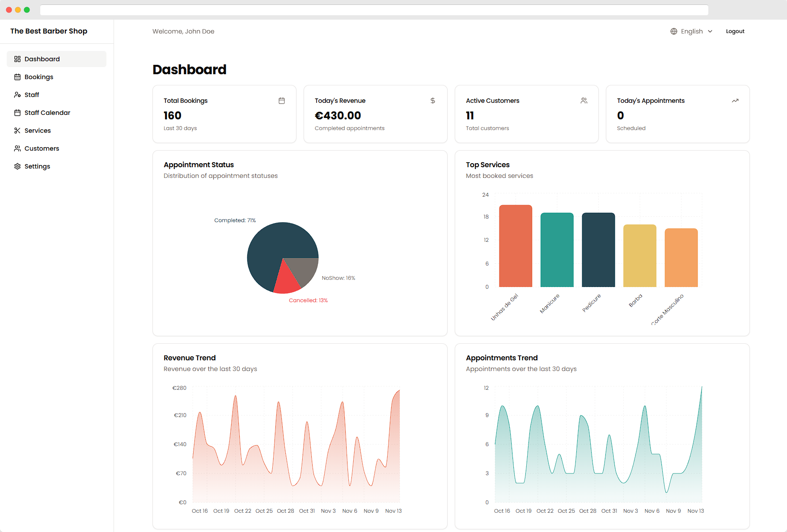Click the Settings gear icon
Image resolution: width=787 pixels, height=532 pixels.
[x=17, y=166]
